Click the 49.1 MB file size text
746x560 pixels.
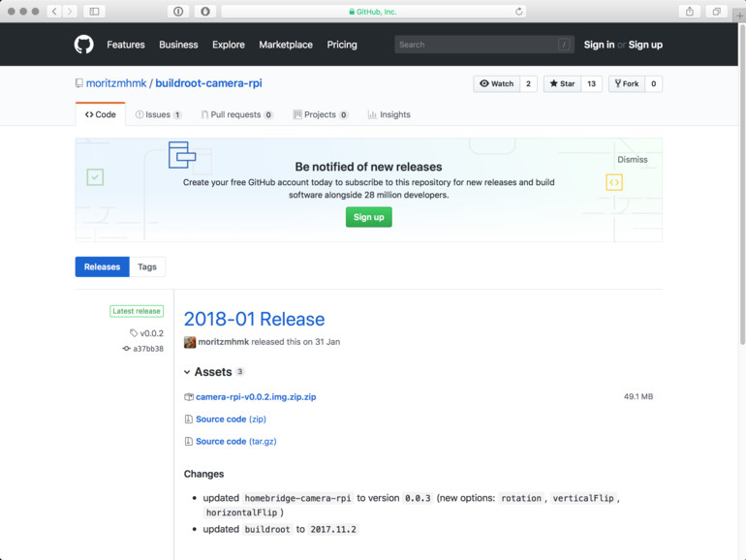(638, 397)
